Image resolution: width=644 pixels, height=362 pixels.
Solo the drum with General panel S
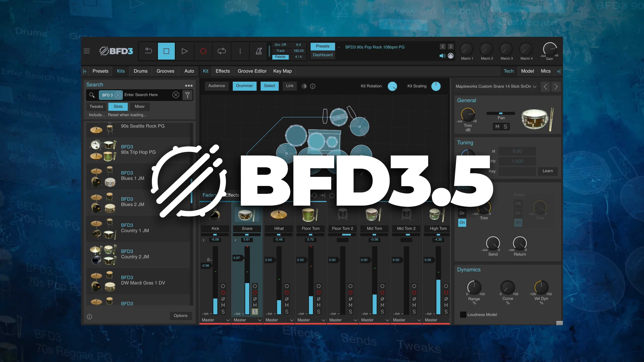[505, 127]
